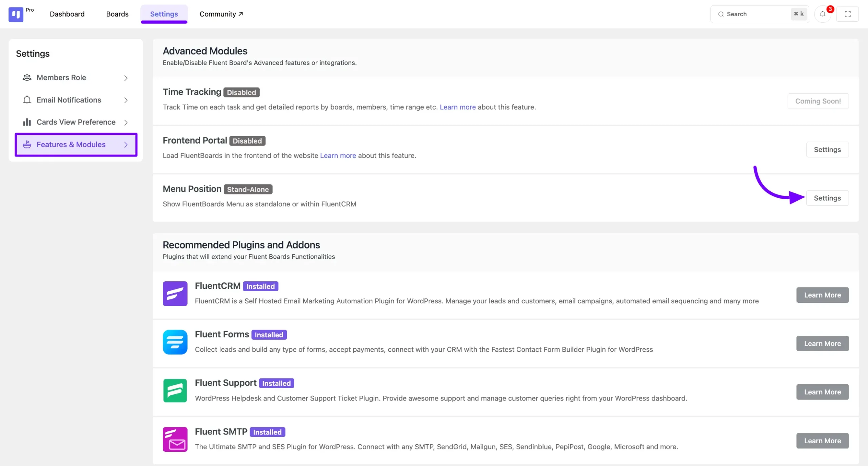The width and height of the screenshot is (868, 466).
Task: Click the Coming Soon! button for Time Tracking
Action: point(818,101)
